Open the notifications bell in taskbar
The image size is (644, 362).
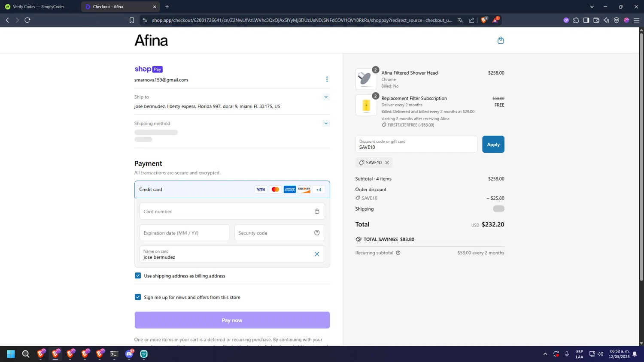coord(635,354)
